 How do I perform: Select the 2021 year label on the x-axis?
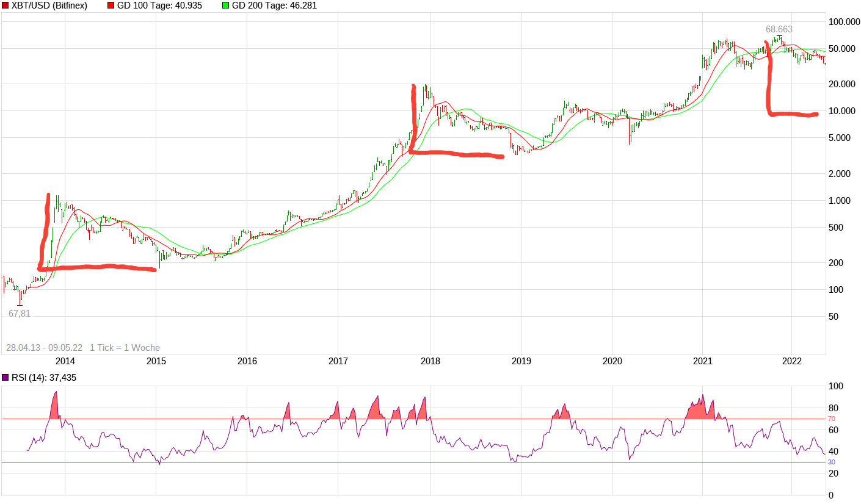[703, 361]
